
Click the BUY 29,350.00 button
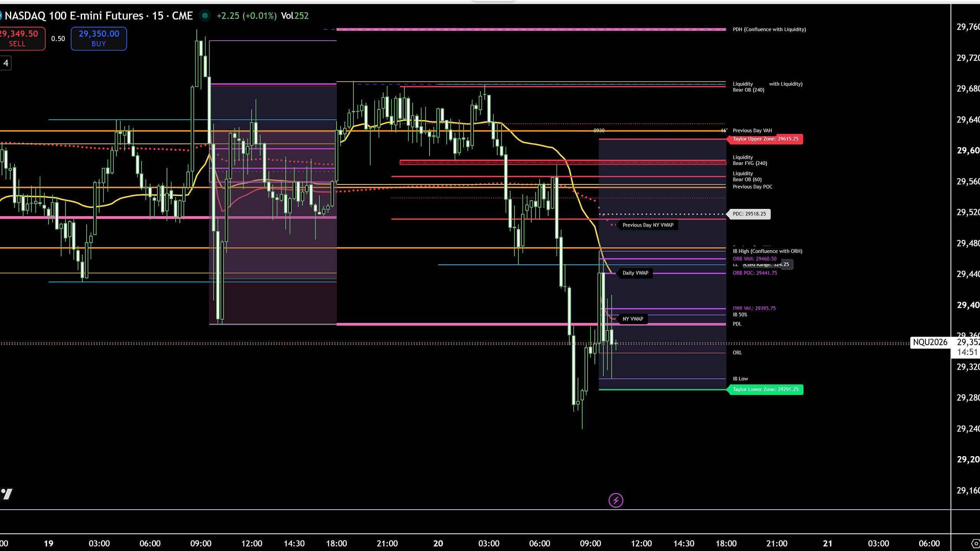coord(99,38)
